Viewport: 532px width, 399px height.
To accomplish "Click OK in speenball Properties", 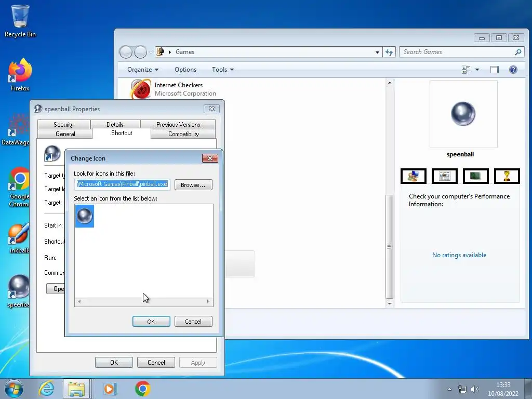I will 114,362.
